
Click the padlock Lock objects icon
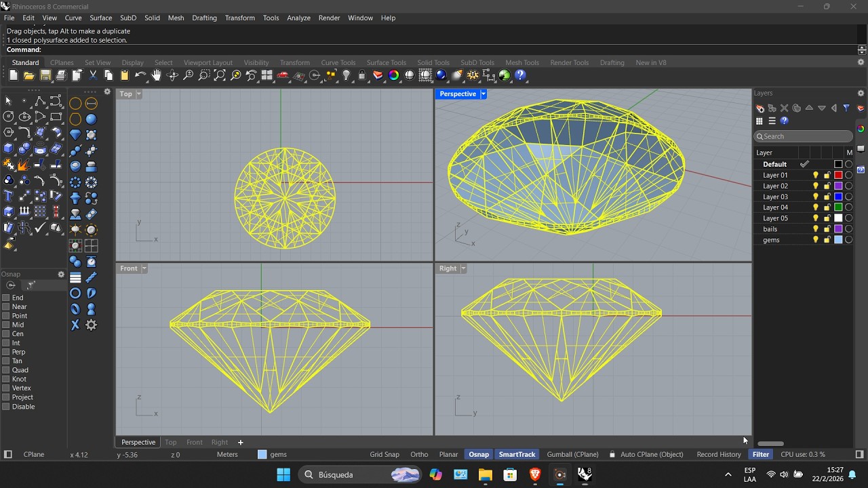pyautogui.click(x=362, y=75)
